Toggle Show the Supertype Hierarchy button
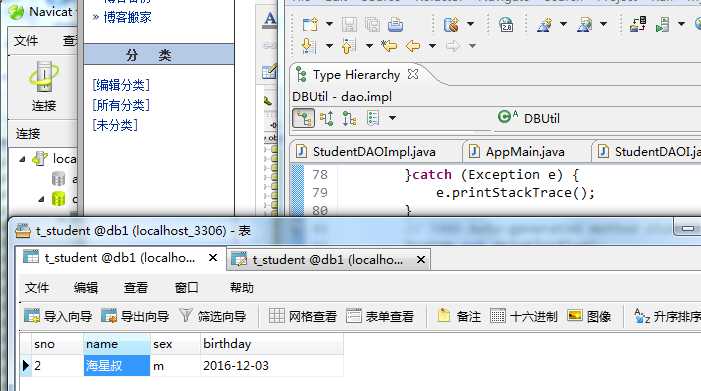 pos(326,118)
